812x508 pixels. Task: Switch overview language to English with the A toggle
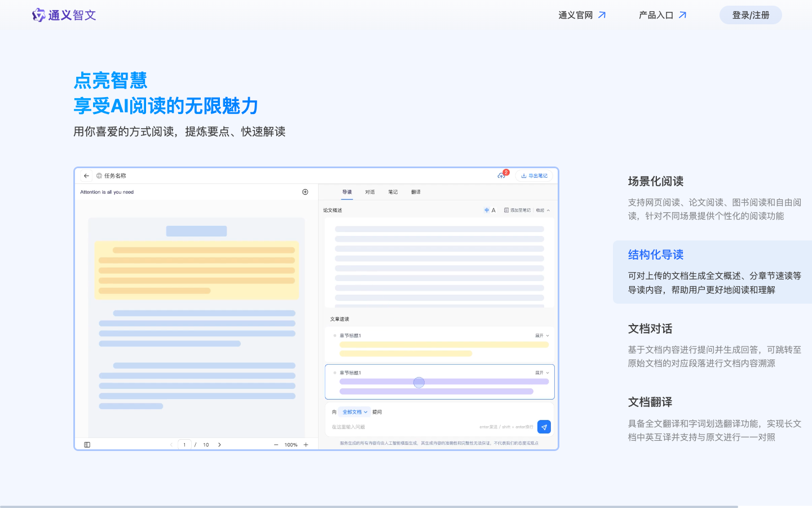pyautogui.click(x=495, y=209)
